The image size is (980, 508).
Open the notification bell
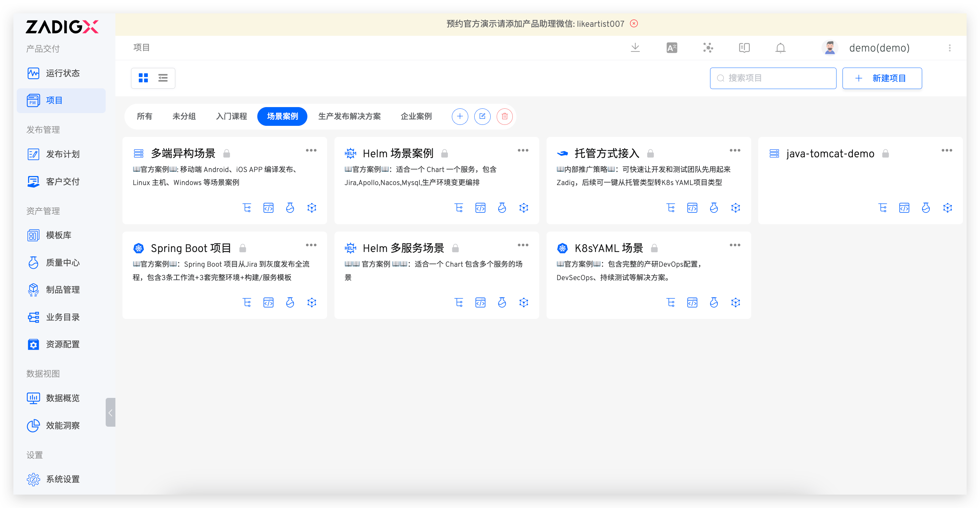780,48
